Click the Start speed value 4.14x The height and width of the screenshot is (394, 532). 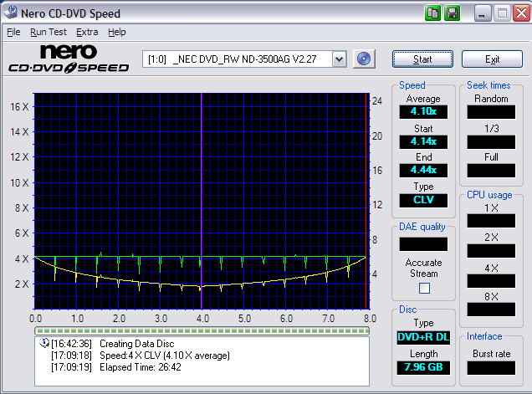pyautogui.click(x=423, y=141)
